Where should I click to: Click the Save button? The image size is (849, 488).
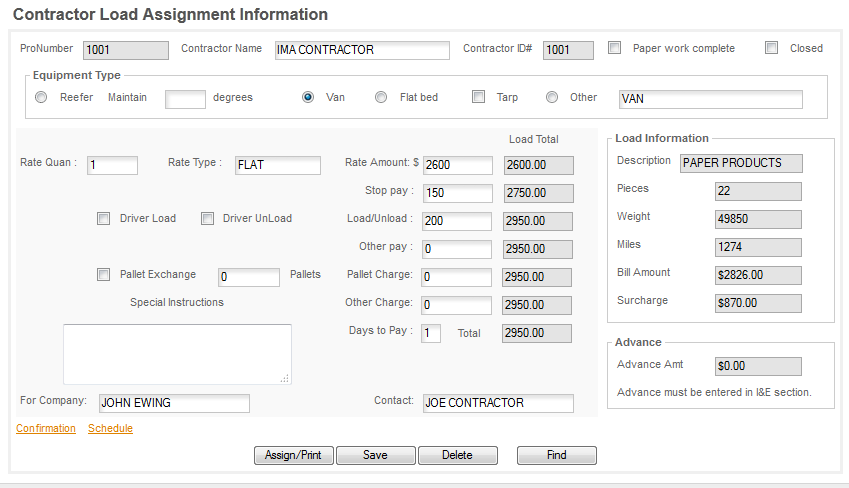pos(376,456)
